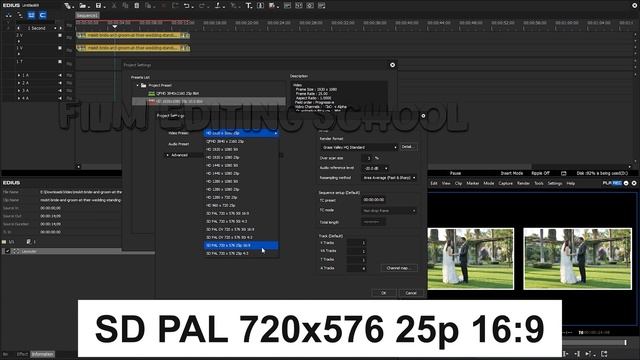Image resolution: width=640 pixels, height=360 pixels.
Task: Click the right wedding preview image
Action: pos(577,259)
